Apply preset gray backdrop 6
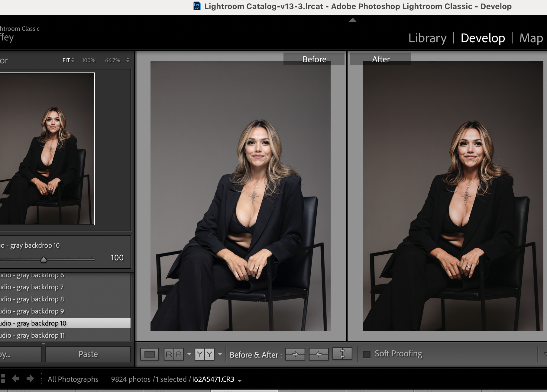547x392 pixels. tap(65, 275)
